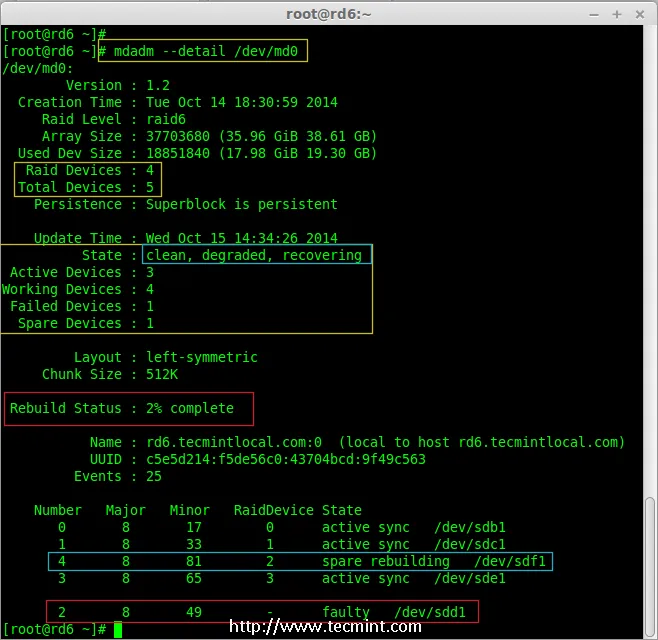
Task: Click the UUID value c5e5d214 string
Action: pyautogui.click(x=286, y=459)
